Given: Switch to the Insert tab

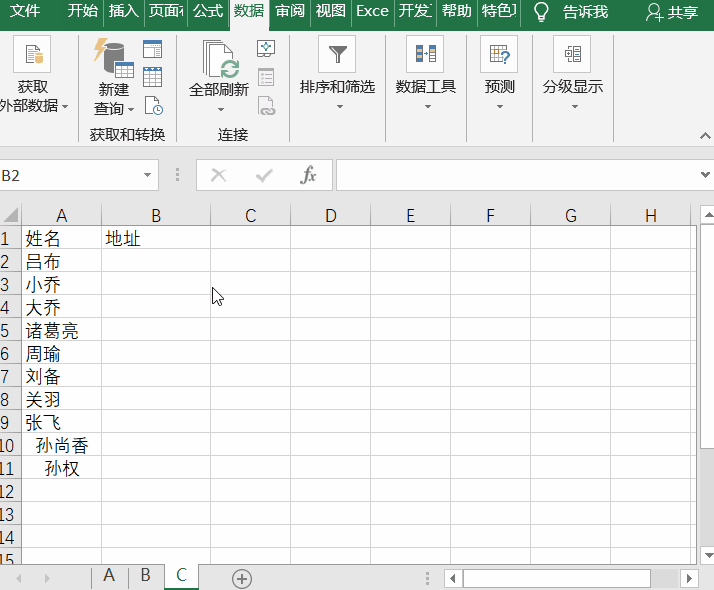Looking at the screenshot, I should click(x=123, y=10).
